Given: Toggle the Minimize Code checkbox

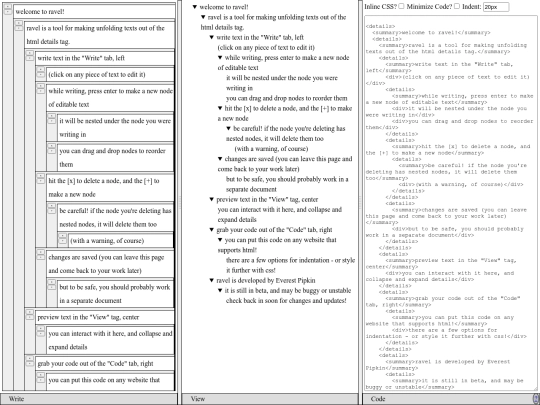Looking at the screenshot, I should (x=457, y=6).
